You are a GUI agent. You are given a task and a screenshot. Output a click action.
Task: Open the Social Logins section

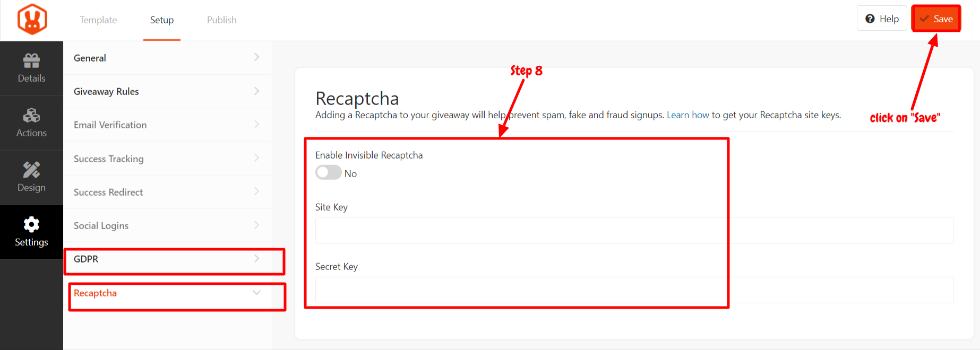point(167,225)
